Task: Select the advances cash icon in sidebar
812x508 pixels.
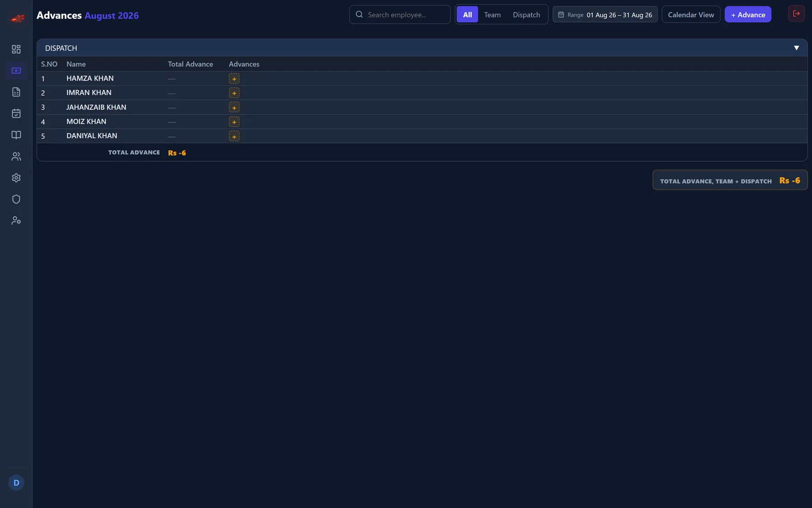Action: (x=16, y=70)
